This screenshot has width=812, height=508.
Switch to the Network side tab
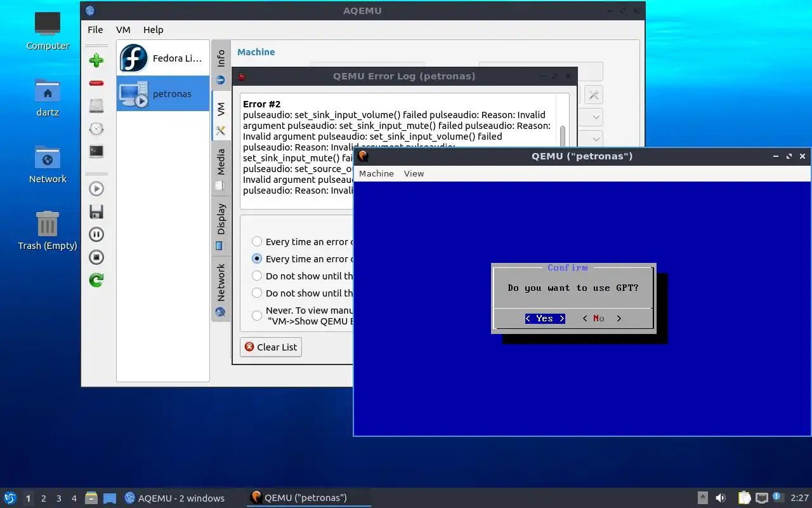pos(221,290)
